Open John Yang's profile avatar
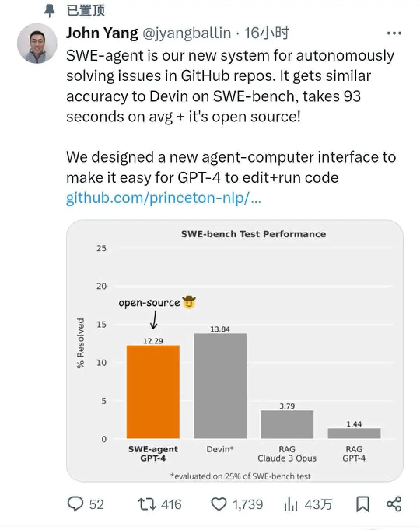 (37, 43)
